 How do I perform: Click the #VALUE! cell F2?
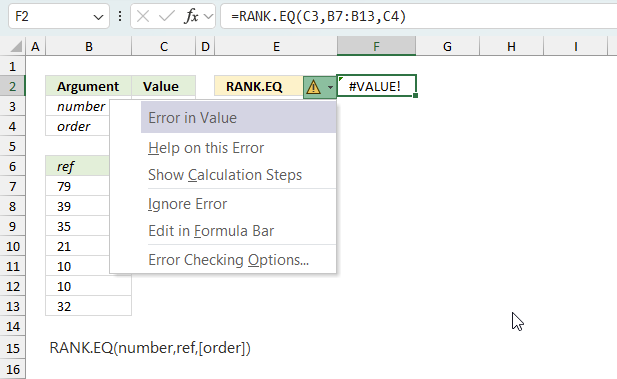(376, 86)
